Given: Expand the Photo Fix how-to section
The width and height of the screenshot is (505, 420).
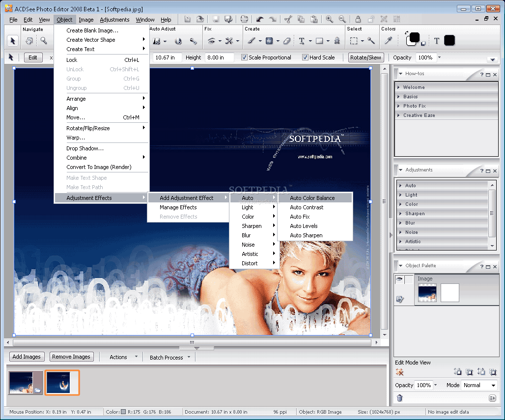Looking at the screenshot, I should point(398,106).
